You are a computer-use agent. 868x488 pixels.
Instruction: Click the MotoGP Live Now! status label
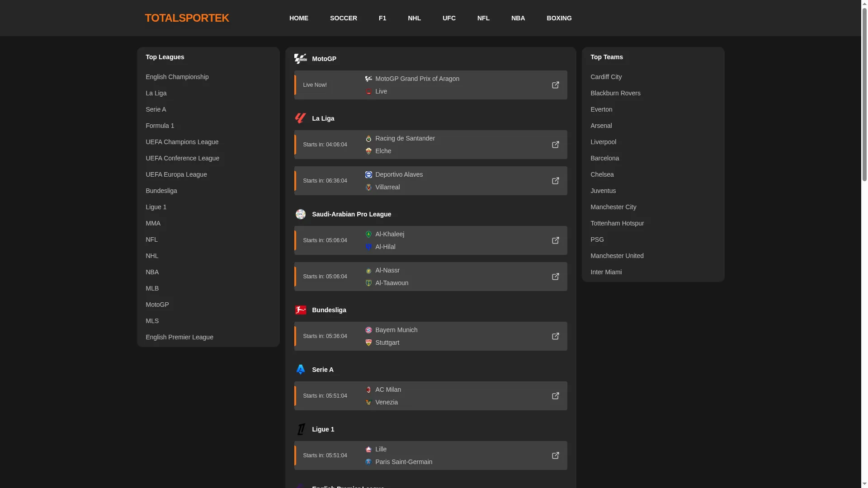coord(315,85)
